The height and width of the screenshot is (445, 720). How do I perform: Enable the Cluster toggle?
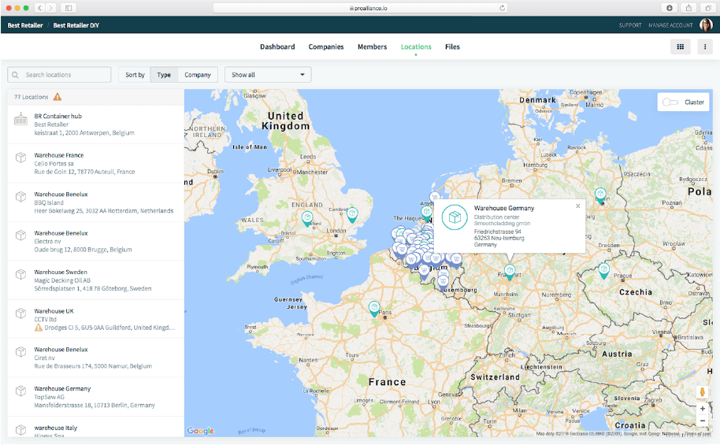coord(670,102)
